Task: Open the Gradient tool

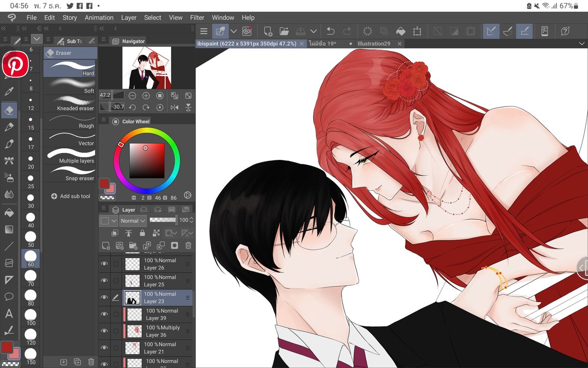Action: point(9,229)
